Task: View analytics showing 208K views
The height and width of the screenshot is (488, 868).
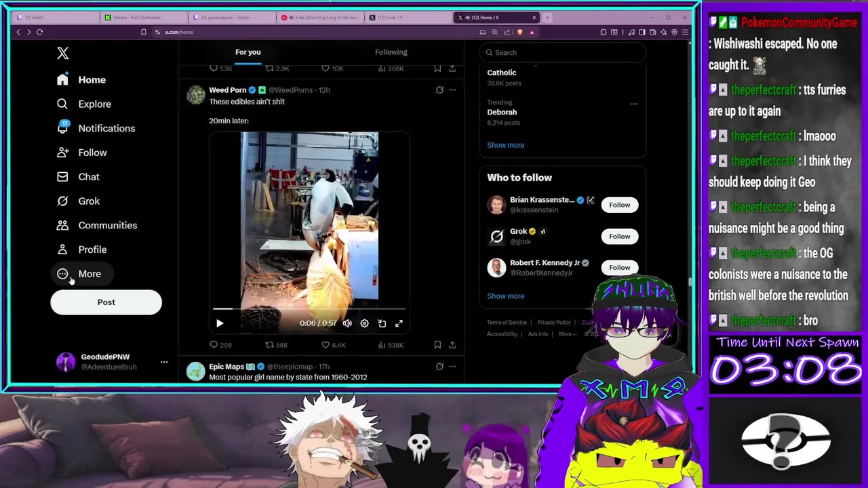Action: tap(390, 68)
